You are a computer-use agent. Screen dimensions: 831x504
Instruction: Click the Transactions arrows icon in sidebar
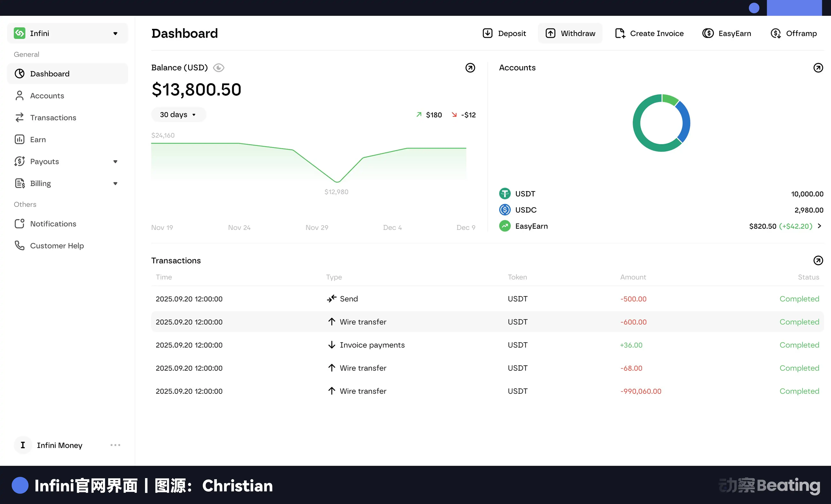(x=19, y=117)
